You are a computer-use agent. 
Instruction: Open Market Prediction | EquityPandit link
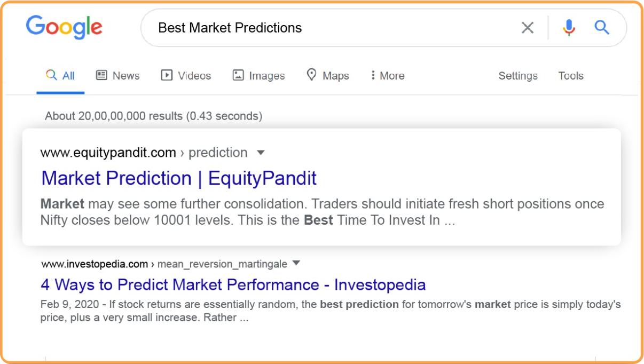point(179,178)
